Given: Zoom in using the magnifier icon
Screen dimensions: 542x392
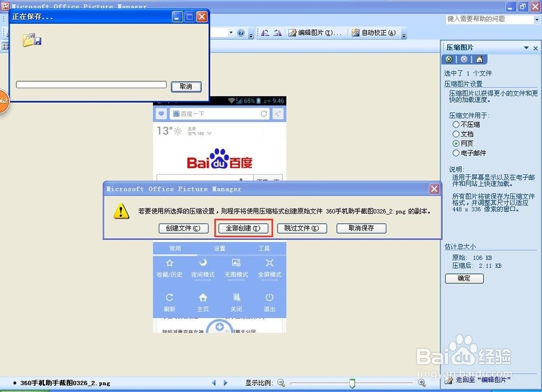Looking at the screenshot, I should point(422,383).
